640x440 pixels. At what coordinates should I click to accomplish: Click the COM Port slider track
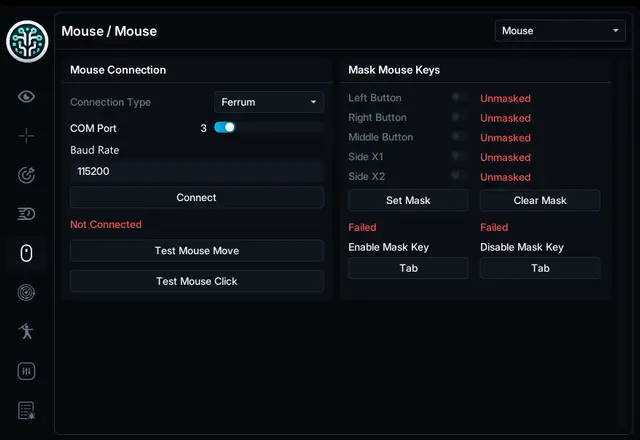269,127
